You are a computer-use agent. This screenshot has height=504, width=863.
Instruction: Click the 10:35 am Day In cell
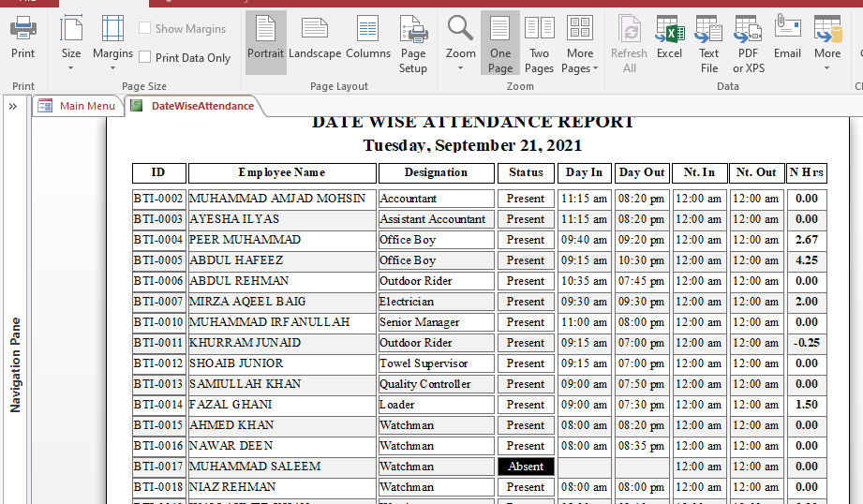click(584, 281)
